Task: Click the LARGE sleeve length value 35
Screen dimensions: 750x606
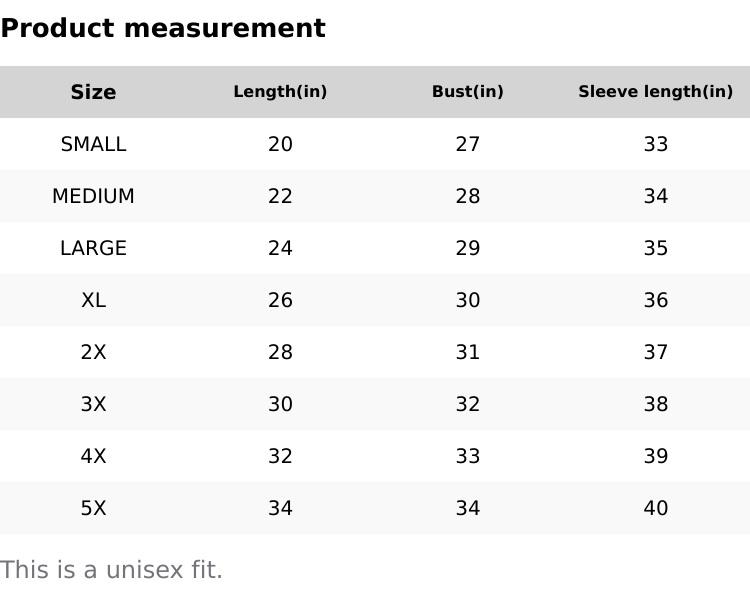Action: [655, 248]
